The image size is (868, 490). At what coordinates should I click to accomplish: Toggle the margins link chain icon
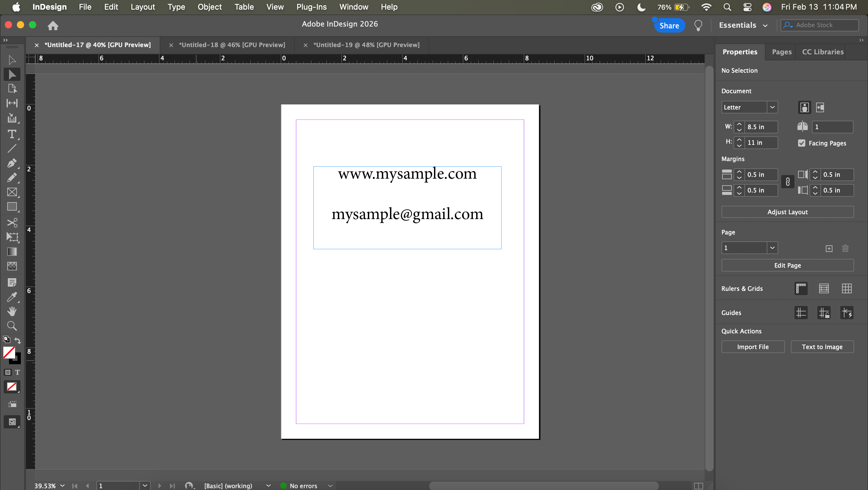(x=788, y=182)
